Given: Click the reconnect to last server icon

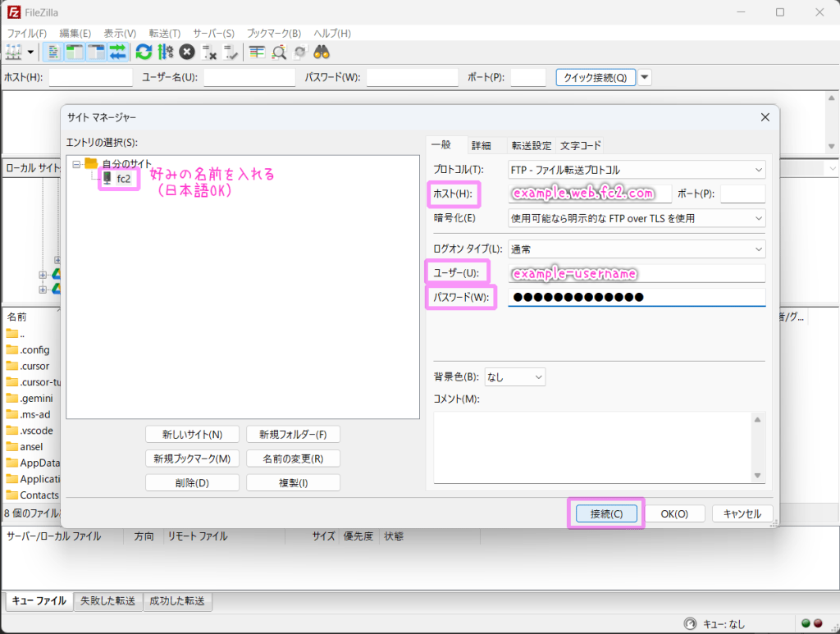Looking at the screenshot, I should coord(231,52).
